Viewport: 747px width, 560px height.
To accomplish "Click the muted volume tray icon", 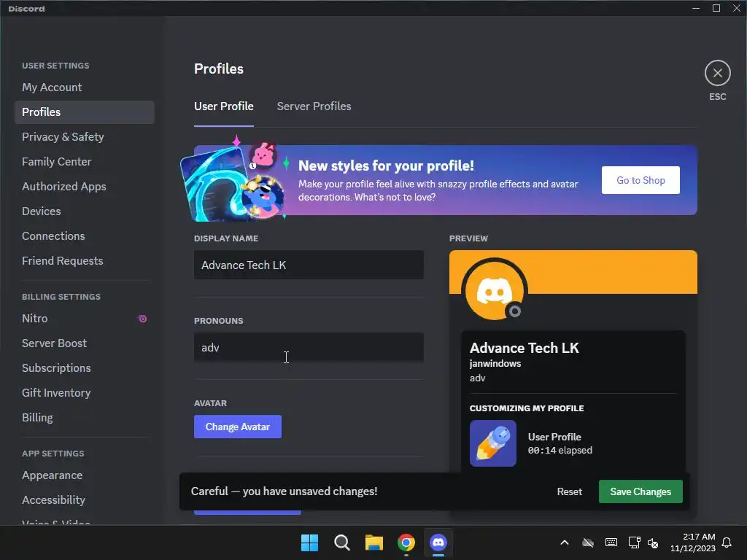I will click(653, 542).
